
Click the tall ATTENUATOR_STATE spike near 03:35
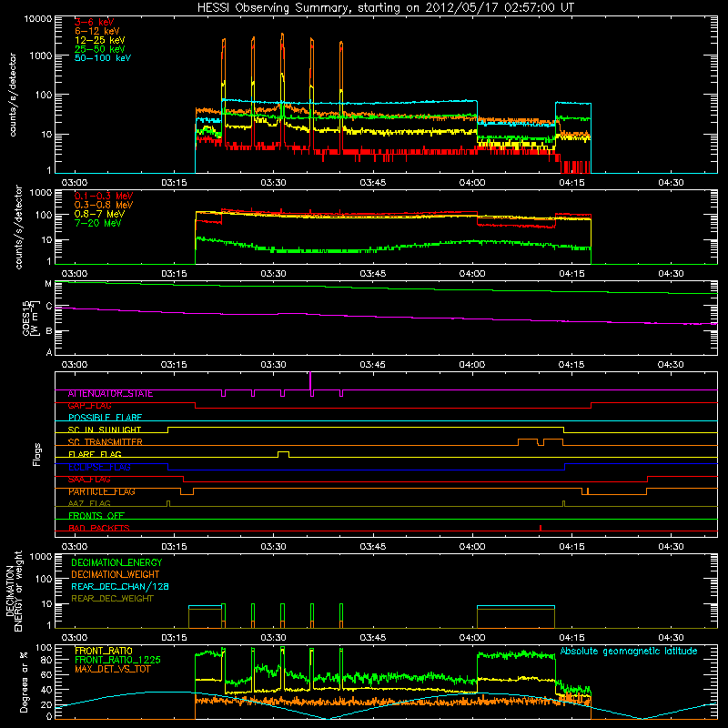click(310, 380)
